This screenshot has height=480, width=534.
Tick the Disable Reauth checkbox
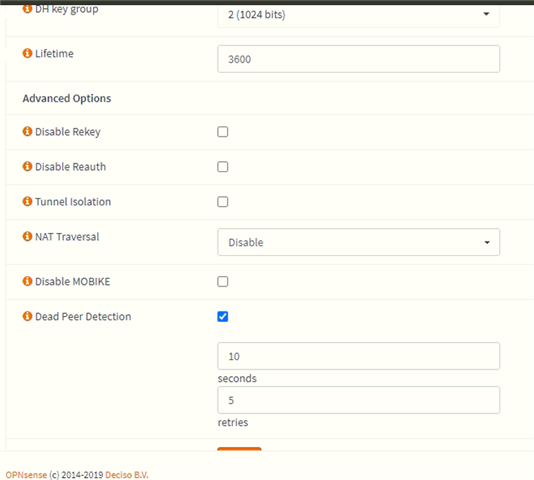[223, 167]
